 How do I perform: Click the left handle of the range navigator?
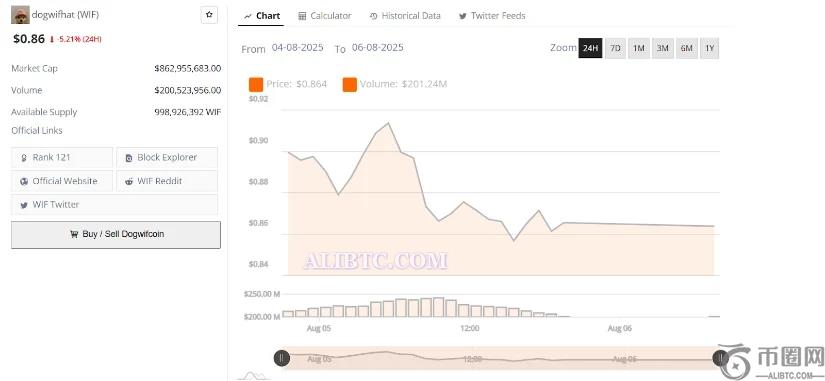coord(281,358)
